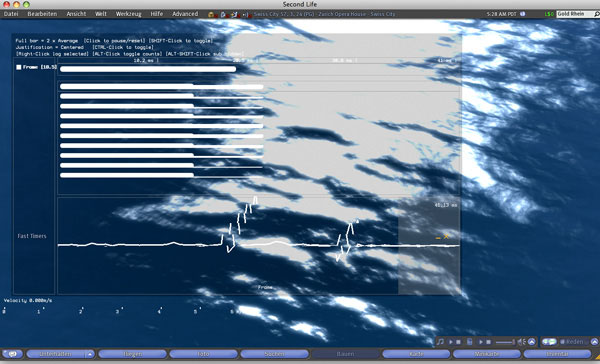Screen dimensions: 600x364
Task: Play the parcel media stream
Action: click(481, 342)
